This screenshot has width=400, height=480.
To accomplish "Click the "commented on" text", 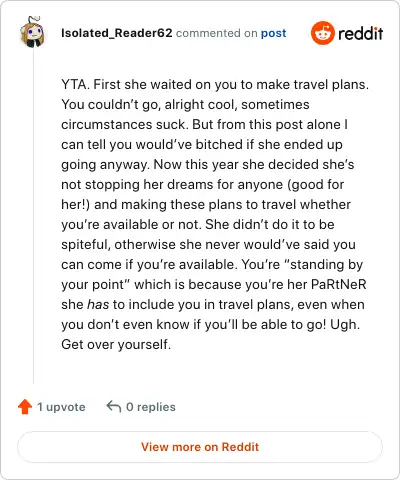I will click(217, 33).
